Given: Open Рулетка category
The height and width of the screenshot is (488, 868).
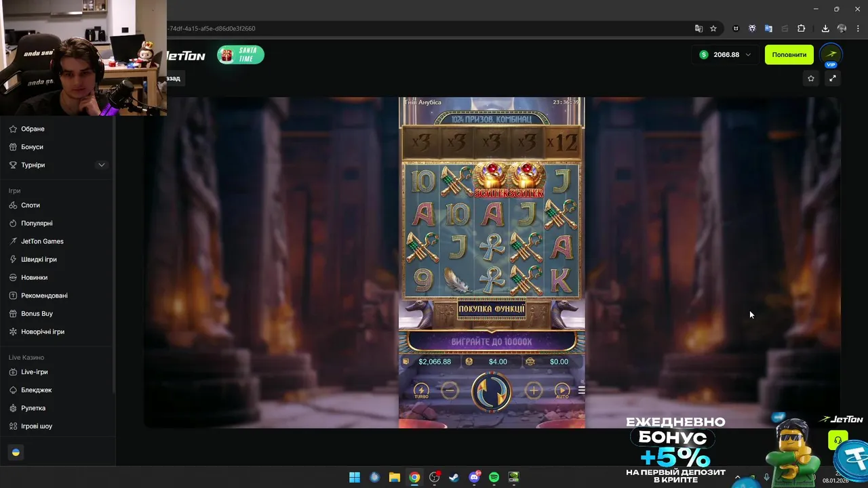Looking at the screenshot, I should tap(33, 408).
